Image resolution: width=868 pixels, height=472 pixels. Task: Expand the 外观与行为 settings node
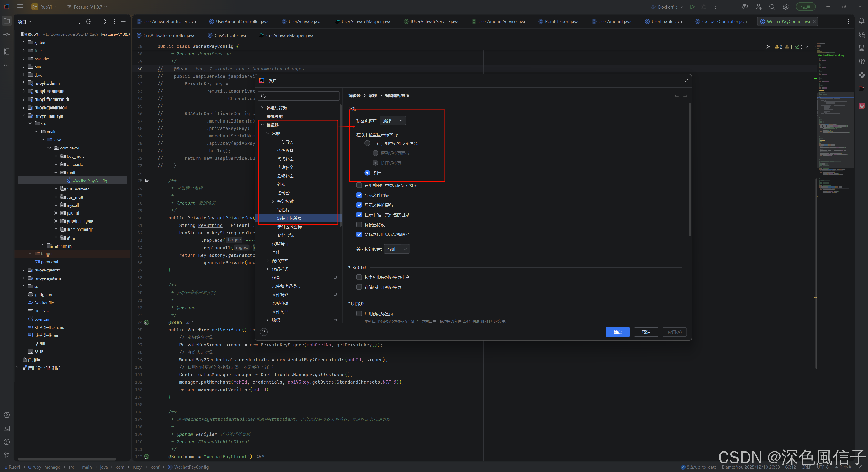pyautogui.click(x=262, y=108)
